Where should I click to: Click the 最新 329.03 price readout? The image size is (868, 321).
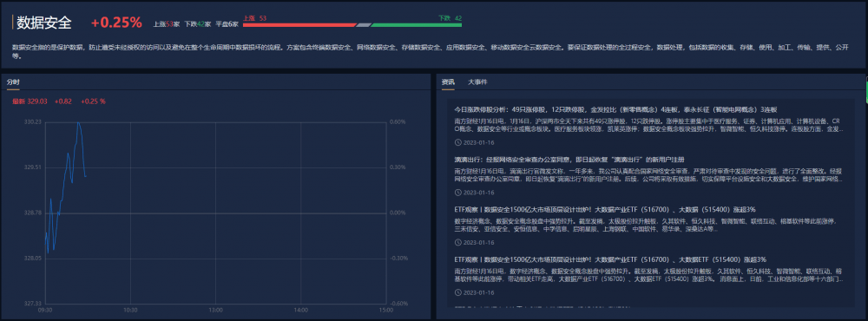pyautogui.click(x=30, y=102)
